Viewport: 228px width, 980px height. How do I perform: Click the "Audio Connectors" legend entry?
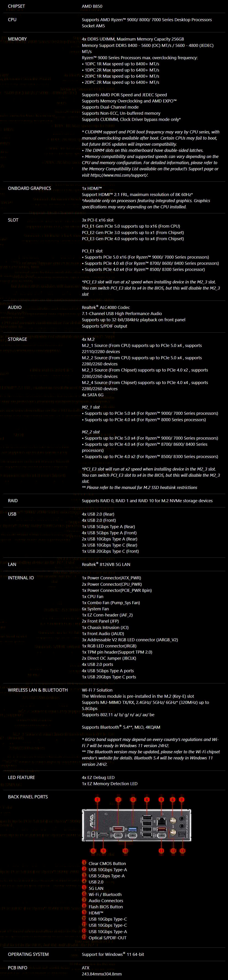[106, 901]
